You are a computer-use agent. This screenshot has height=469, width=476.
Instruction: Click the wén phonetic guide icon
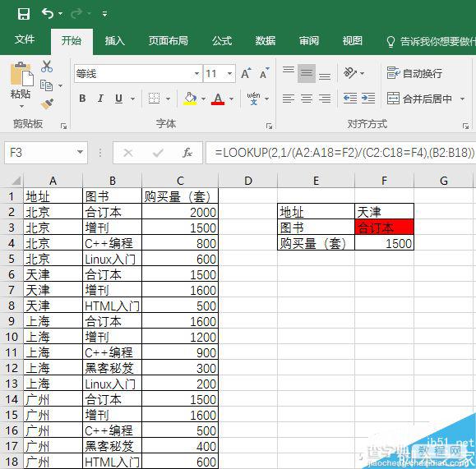click(x=253, y=99)
